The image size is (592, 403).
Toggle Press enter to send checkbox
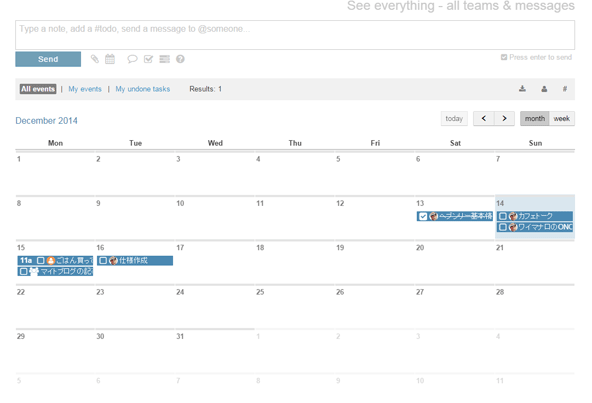point(504,57)
